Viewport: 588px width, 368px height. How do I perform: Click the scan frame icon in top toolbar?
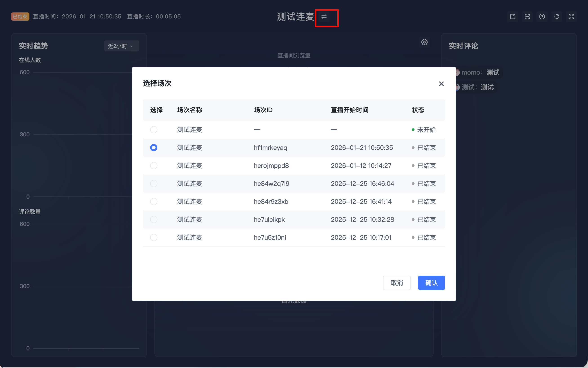(x=527, y=17)
